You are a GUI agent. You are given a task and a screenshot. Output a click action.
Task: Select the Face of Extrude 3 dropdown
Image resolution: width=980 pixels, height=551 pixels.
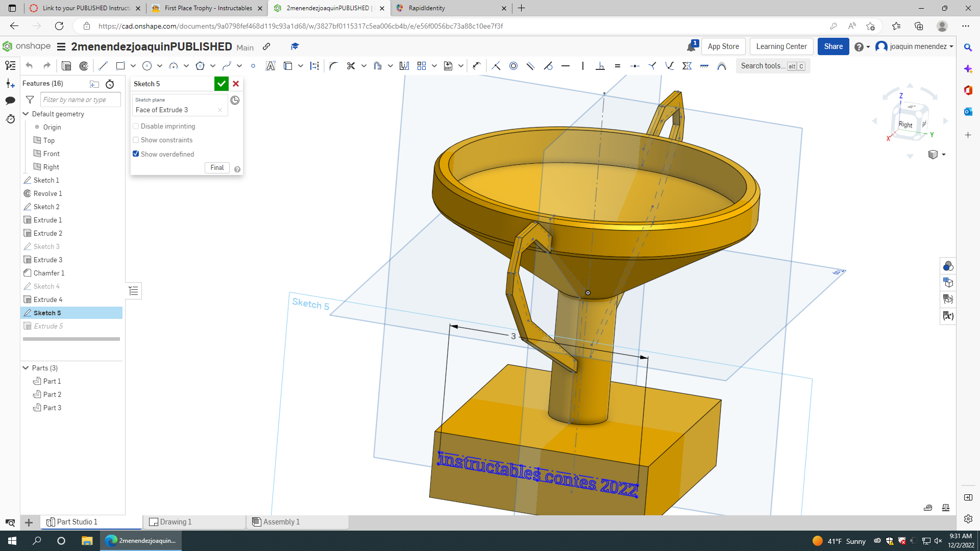point(178,110)
